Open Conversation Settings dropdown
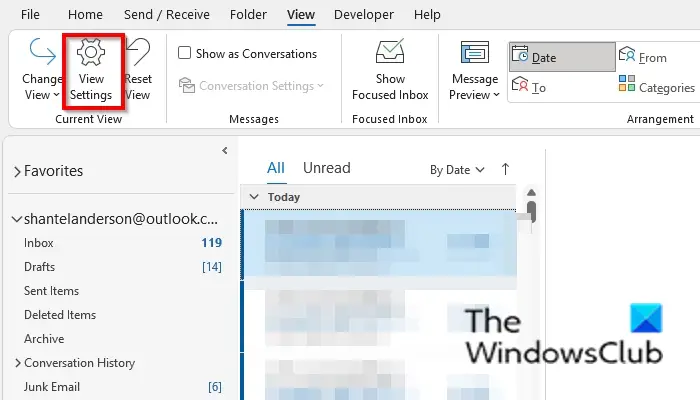Viewport: 700px width, 400px height. tap(251, 85)
